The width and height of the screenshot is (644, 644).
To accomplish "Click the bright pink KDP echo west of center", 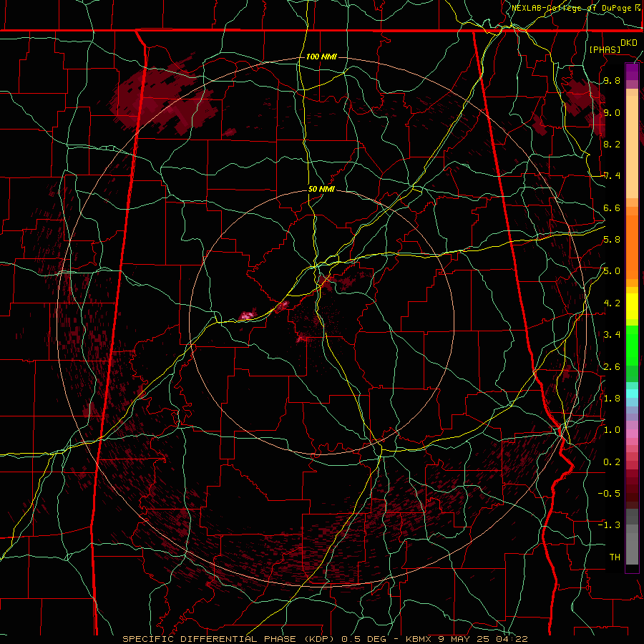I will pyautogui.click(x=248, y=316).
